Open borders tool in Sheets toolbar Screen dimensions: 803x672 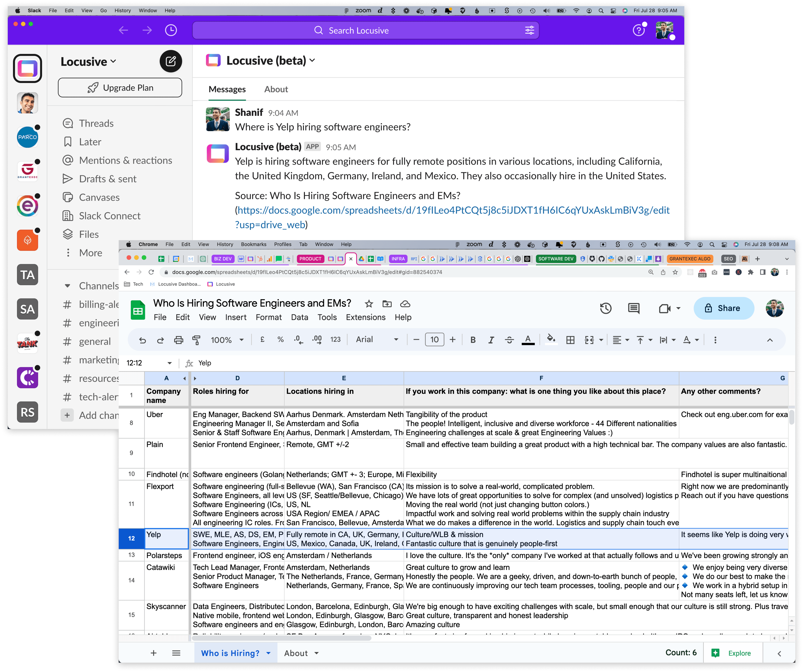click(570, 339)
